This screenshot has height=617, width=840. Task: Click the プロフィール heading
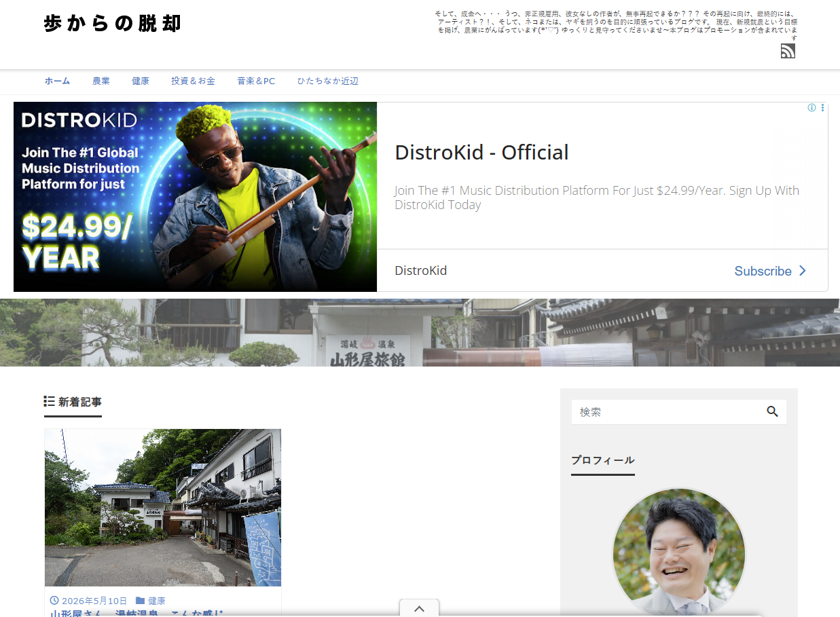tap(603, 460)
